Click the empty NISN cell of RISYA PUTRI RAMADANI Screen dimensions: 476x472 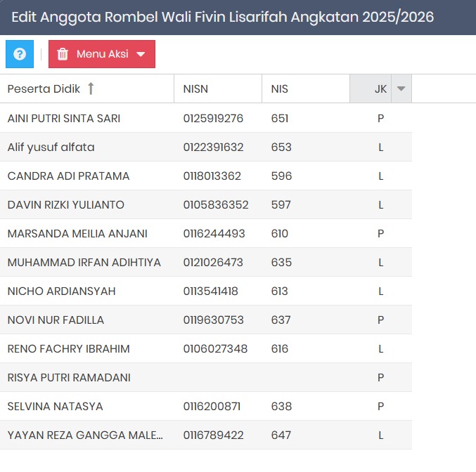coord(218,378)
